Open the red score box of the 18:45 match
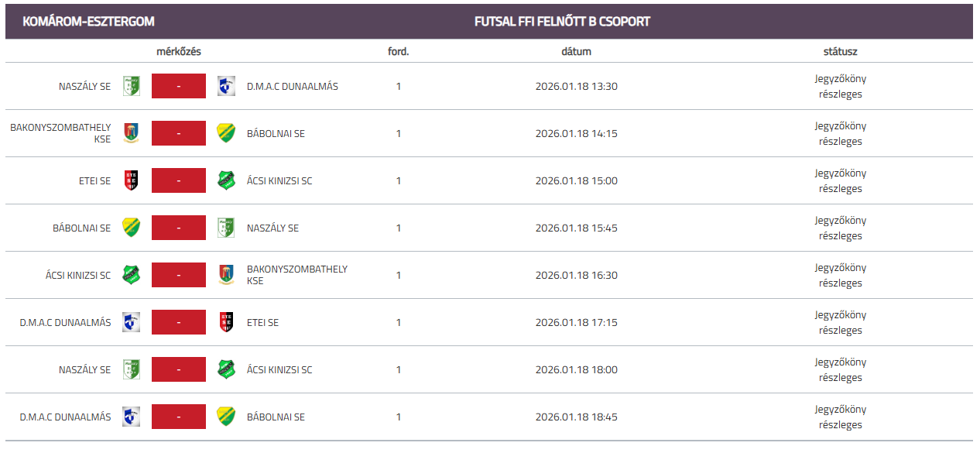The width and height of the screenshot is (980, 453). click(x=179, y=417)
